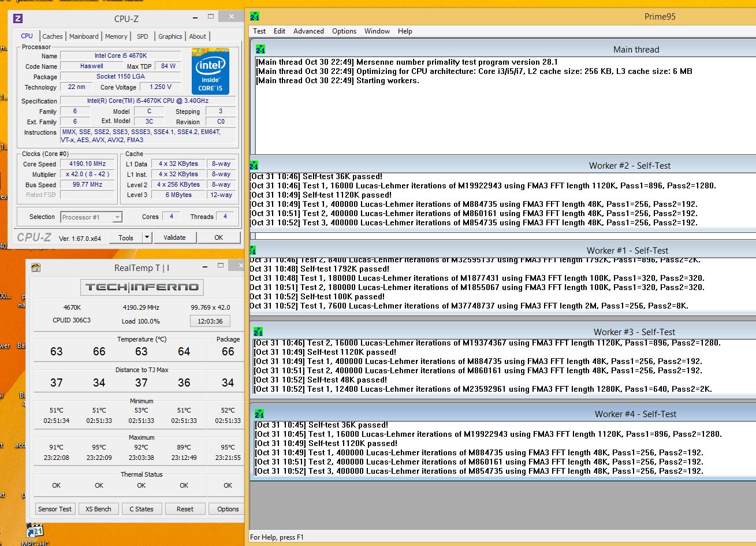Click the Level 3 cache value 6 MBytes

pyautogui.click(x=178, y=195)
